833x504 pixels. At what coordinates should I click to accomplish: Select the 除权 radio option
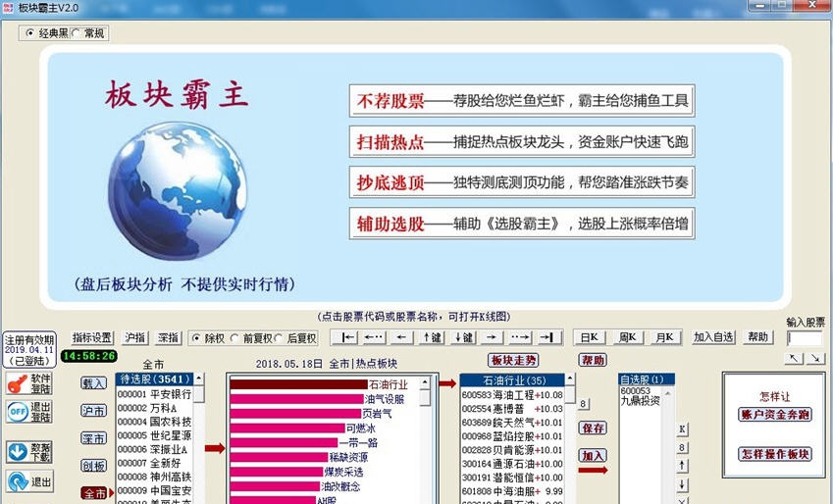(196, 337)
